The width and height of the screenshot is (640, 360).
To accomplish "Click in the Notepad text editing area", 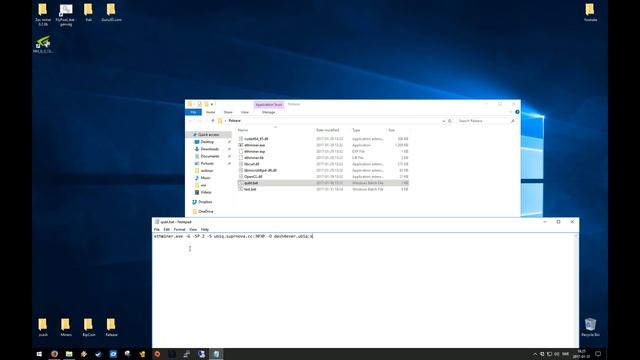I will pos(363,290).
